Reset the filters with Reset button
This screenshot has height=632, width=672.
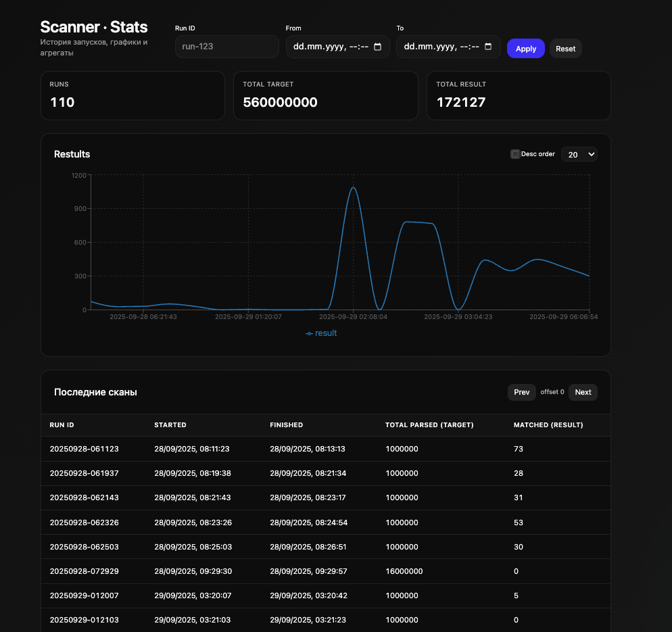pos(565,49)
